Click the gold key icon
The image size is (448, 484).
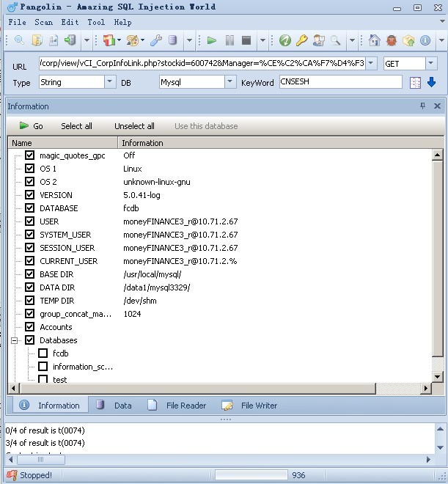point(302,40)
